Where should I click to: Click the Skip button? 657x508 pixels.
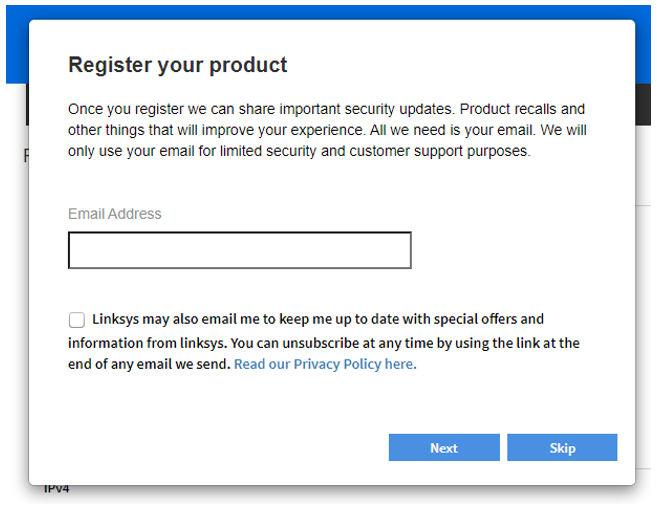[562, 448]
